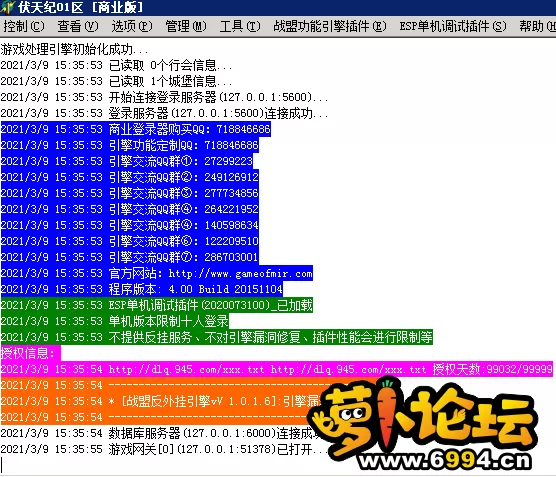This screenshot has width=556, height=477.
Task: Click the 引擎交流QQ群② 249126912 line
Action: click(x=130, y=177)
